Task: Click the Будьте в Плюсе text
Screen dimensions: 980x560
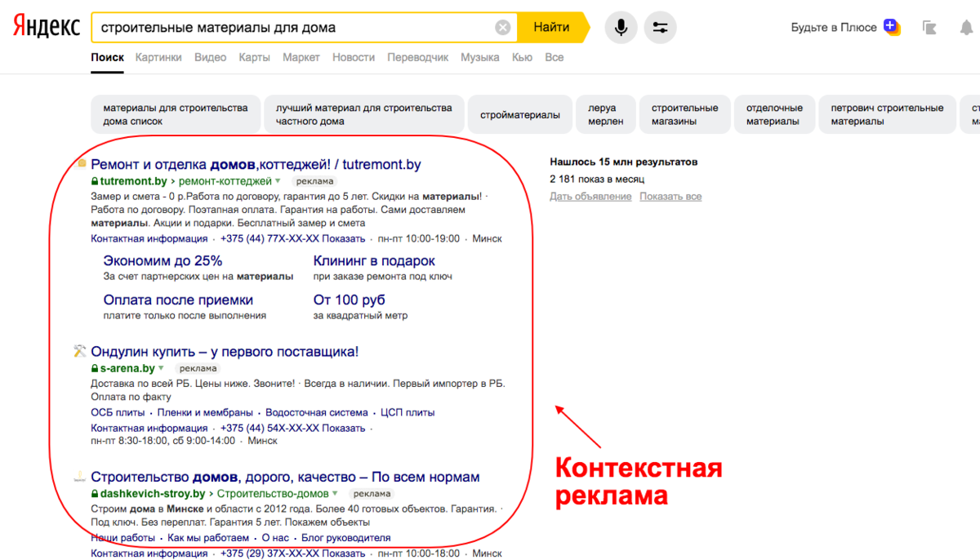Action: pos(834,28)
